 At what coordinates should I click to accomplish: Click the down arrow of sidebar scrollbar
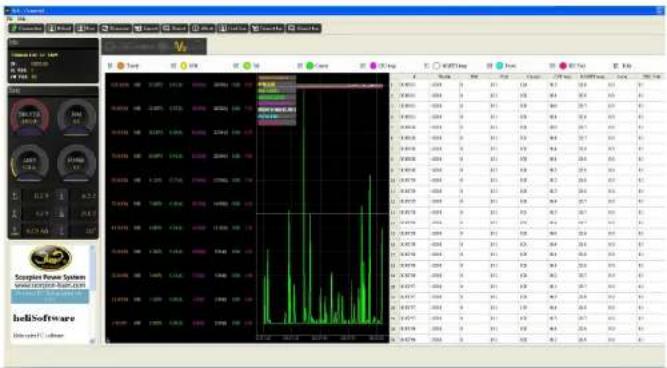tap(93, 340)
